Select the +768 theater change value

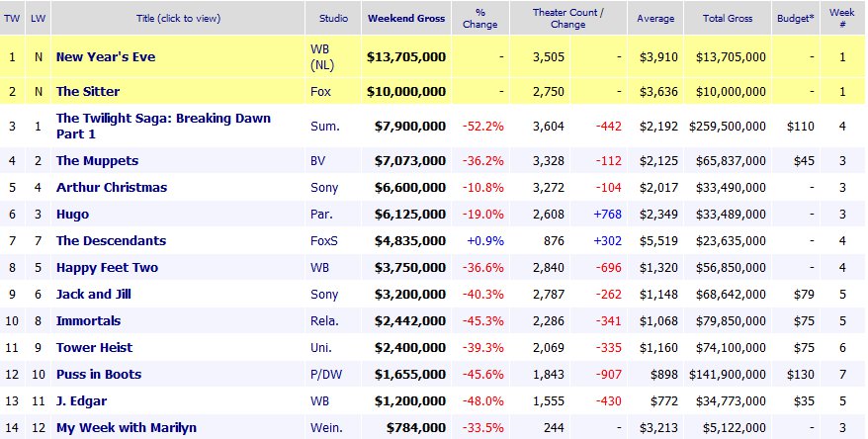(607, 215)
